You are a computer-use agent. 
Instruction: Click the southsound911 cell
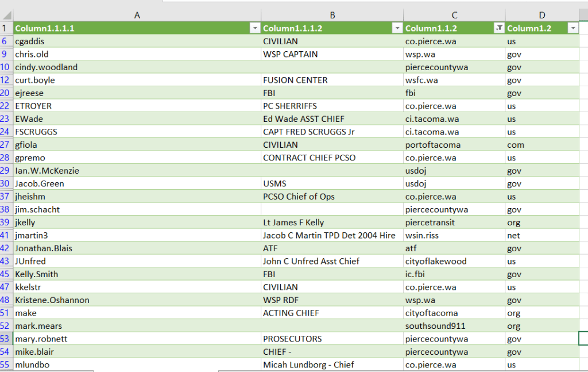pos(454,326)
